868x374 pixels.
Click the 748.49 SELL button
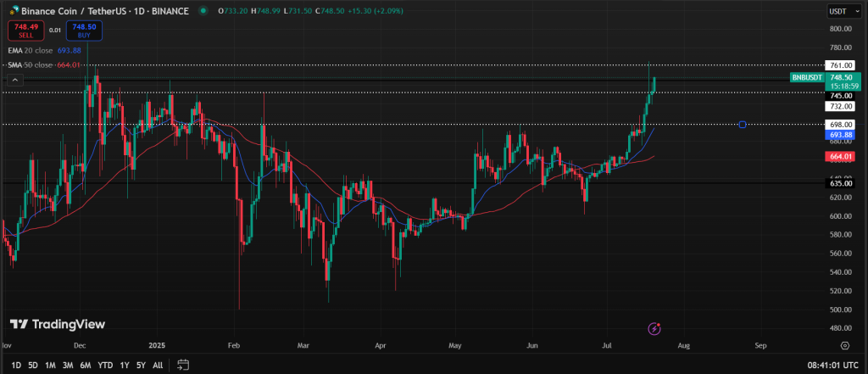coord(26,31)
